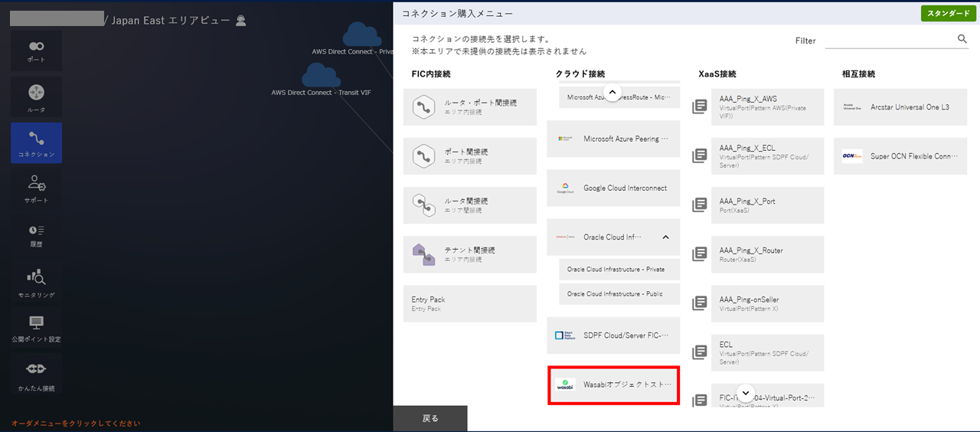
Task: Click the スタンダード button
Action: click(949, 14)
